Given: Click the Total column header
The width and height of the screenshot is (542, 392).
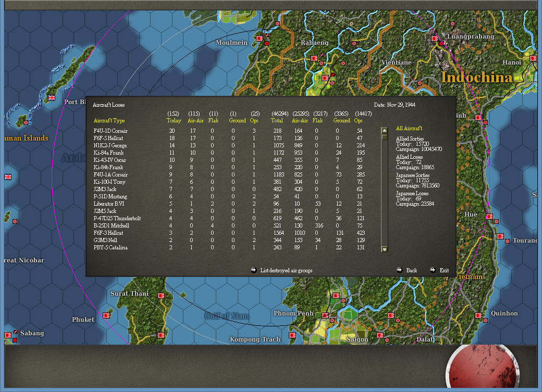Looking at the screenshot, I should 277,121.
